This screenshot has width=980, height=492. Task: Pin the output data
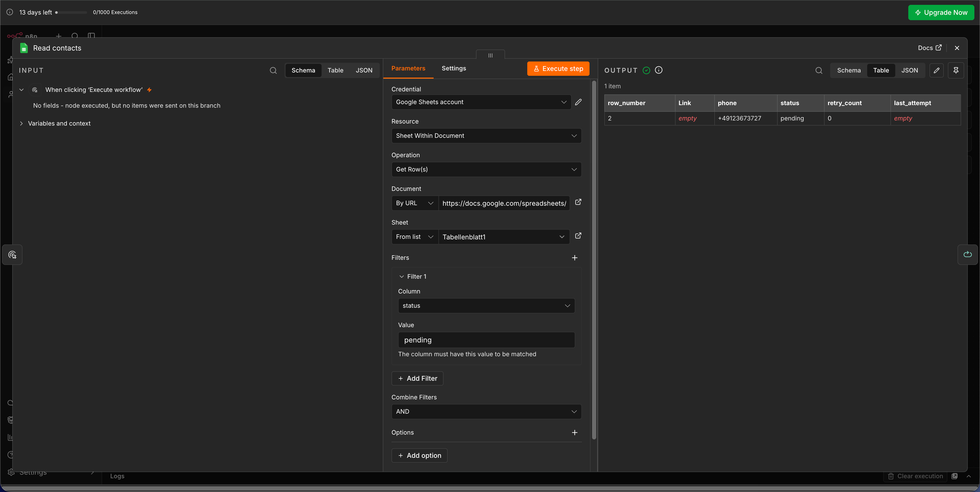[x=956, y=70]
